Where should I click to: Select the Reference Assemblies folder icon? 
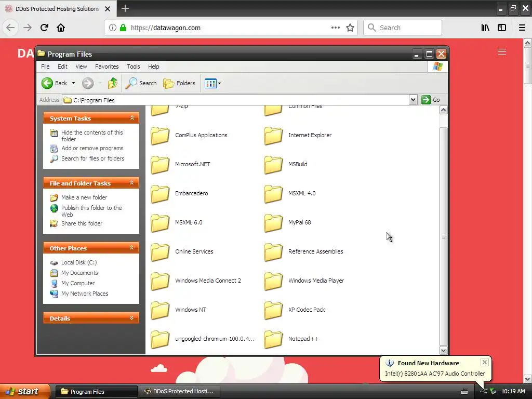[x=273, y=252]
